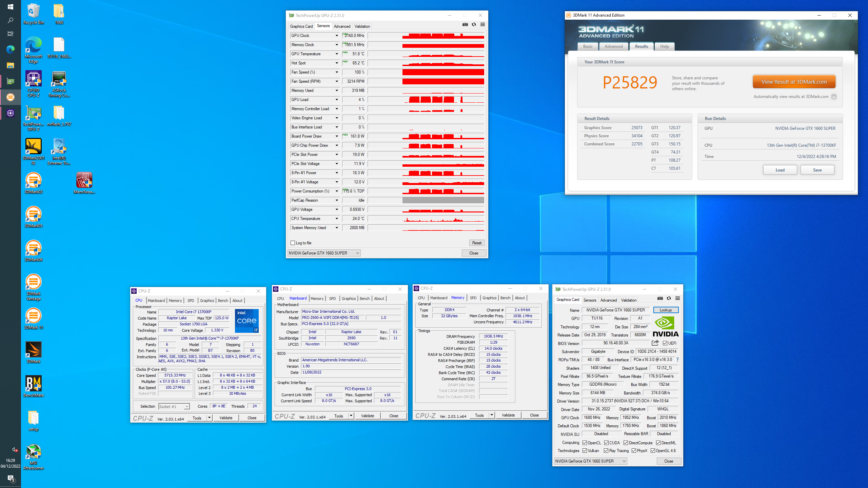Switch to Validation tab in GPU-Z Sensors window

(x=362, y=26)
